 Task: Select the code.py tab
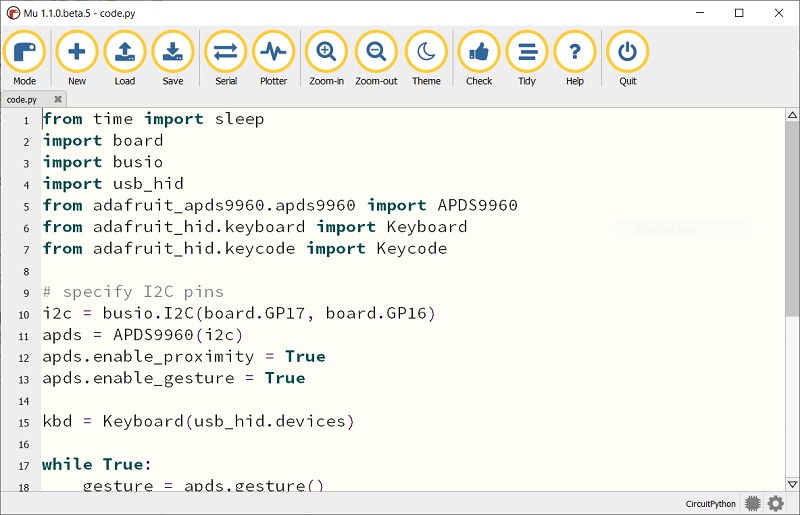point(23,99)
